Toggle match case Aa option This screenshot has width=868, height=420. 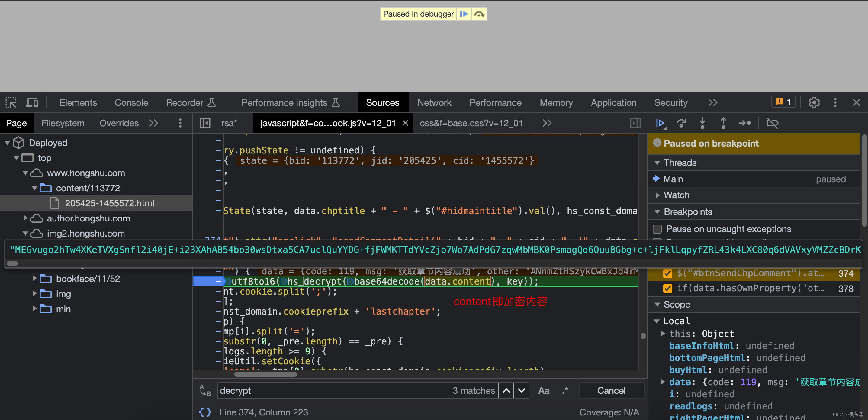(544, 390)
